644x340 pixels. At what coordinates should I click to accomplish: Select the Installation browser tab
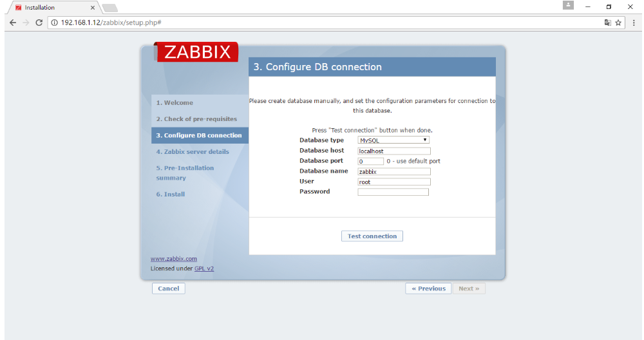tap(53, 7)
